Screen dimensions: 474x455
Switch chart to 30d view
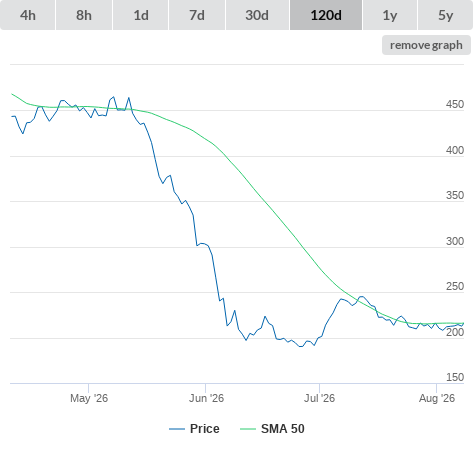tap(257, 15)
